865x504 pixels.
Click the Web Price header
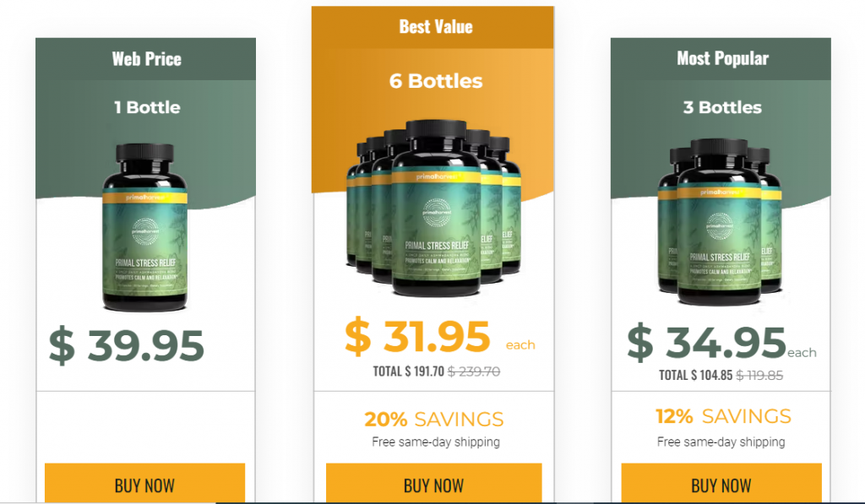pos(146,59)
